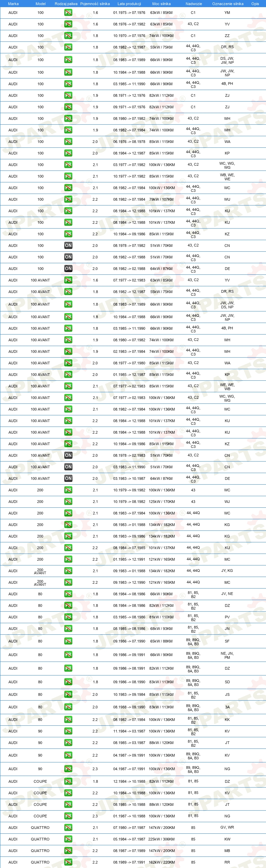The image size is (266, 868).
Task: Click the petrol icon in the 200 Avant JY, KG row
Action: click(68, 571)
